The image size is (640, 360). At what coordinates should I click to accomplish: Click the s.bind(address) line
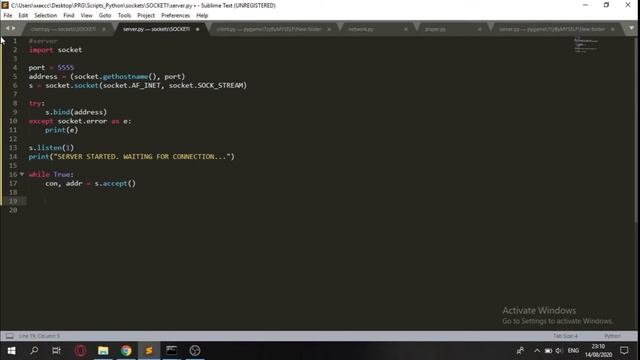point(76,112)
